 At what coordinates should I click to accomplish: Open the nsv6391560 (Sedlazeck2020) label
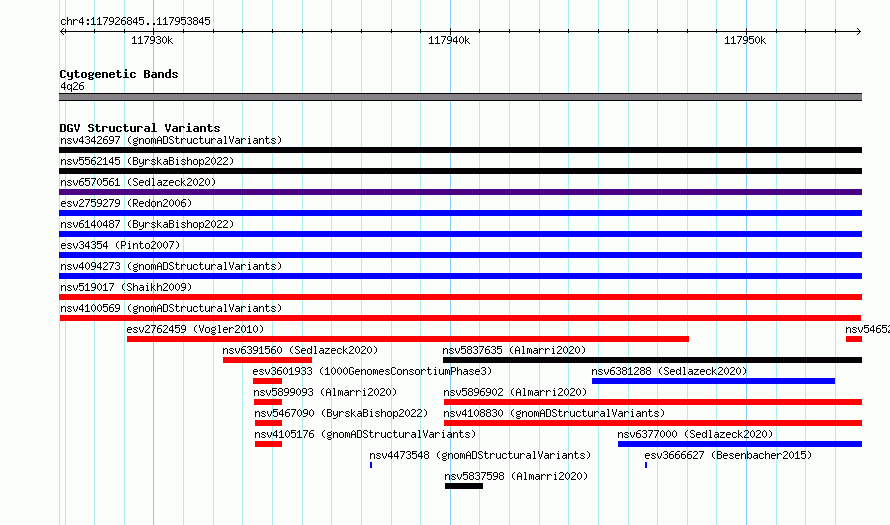(x=300, y=350)
